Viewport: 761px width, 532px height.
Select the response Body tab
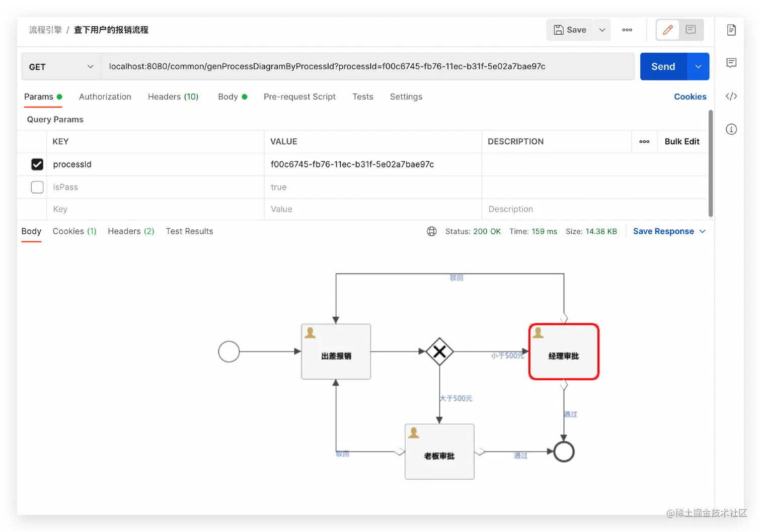(31, 231)
